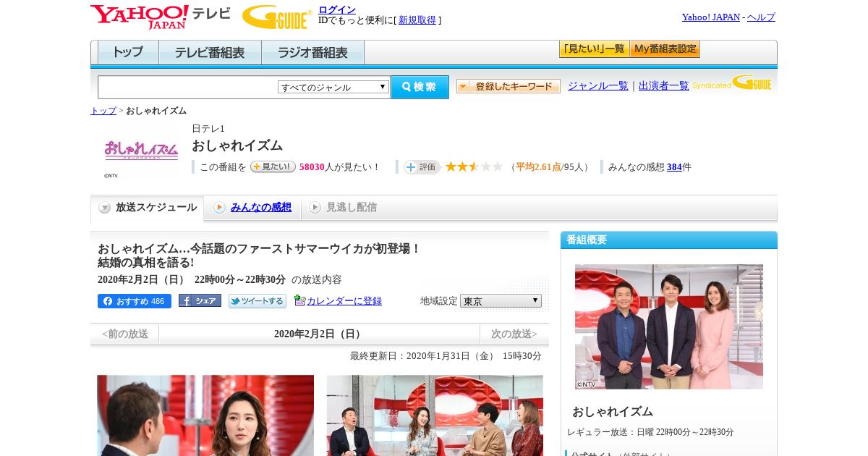Image resolution: width=868 pixels, height=456 pixels.
Task: Open the ヘルプ link
Action: tap(761, 17)
